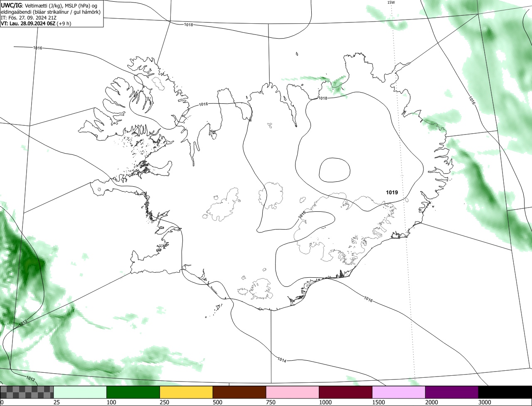Click the legend value "750"

point(271,402)
